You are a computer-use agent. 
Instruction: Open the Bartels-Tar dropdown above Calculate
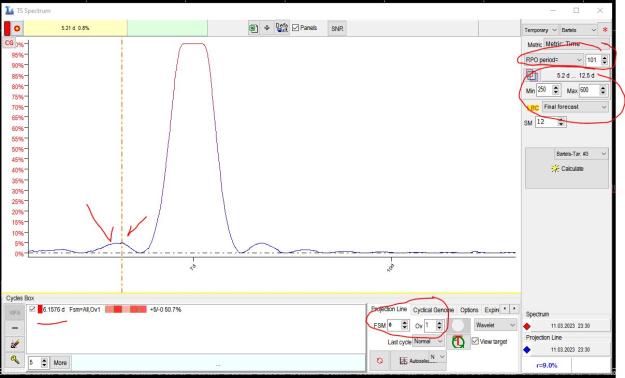click(581, 154)
